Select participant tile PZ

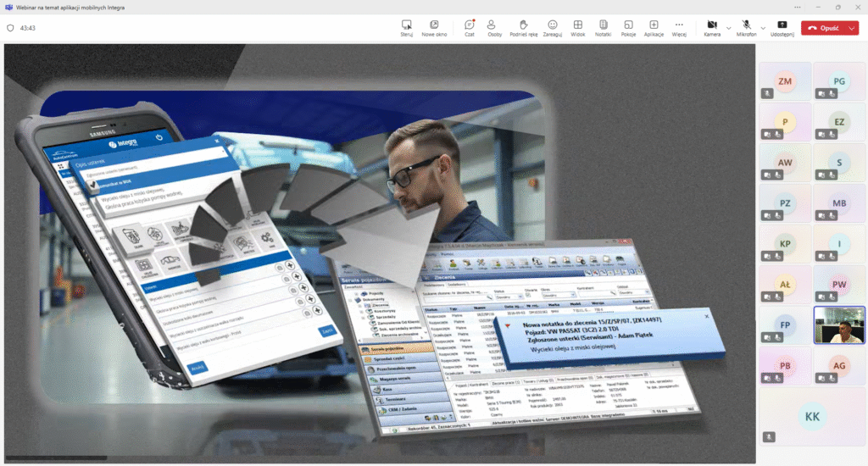tap(785, 203)
